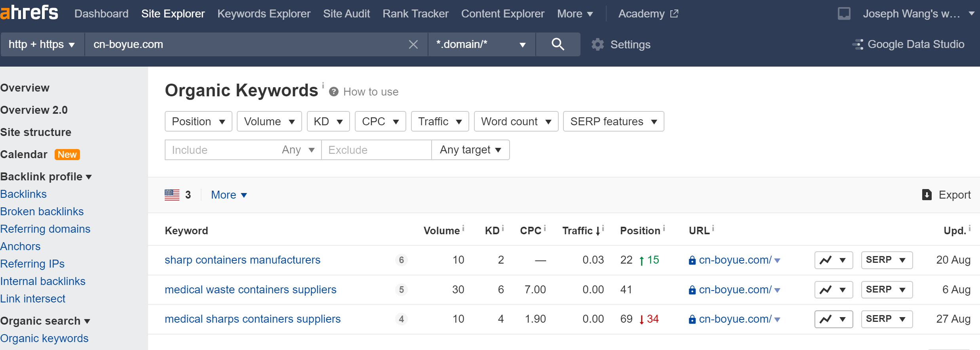The image size is (980, 350).
Task: Click the Export download icon
Action: coord(927,195)
